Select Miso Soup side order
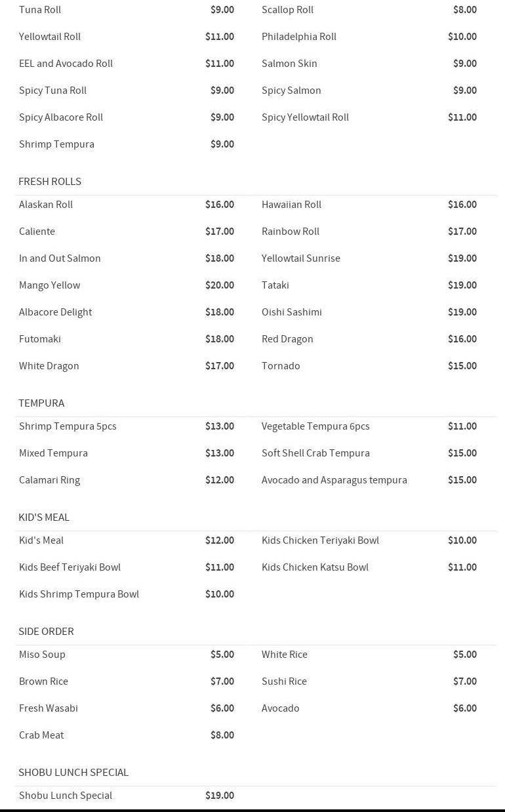The image size is (505, 812). pyautogui.click(x=42, y=655)
